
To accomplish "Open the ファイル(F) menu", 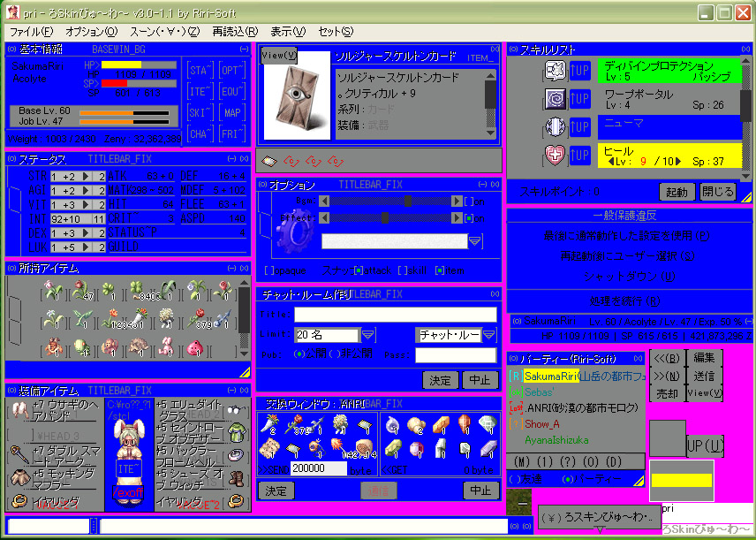I will [x=31, y=32].
